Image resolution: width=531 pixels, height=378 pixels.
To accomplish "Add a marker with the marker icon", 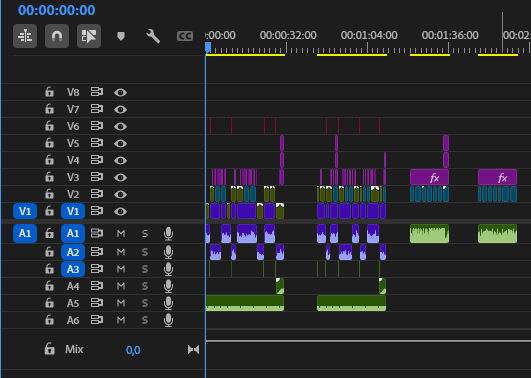I will coord(121,36).
